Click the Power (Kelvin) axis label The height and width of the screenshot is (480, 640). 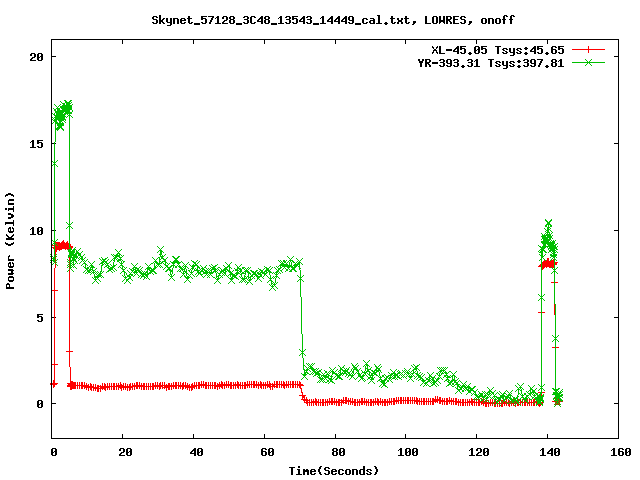click(x=10, y=241)
